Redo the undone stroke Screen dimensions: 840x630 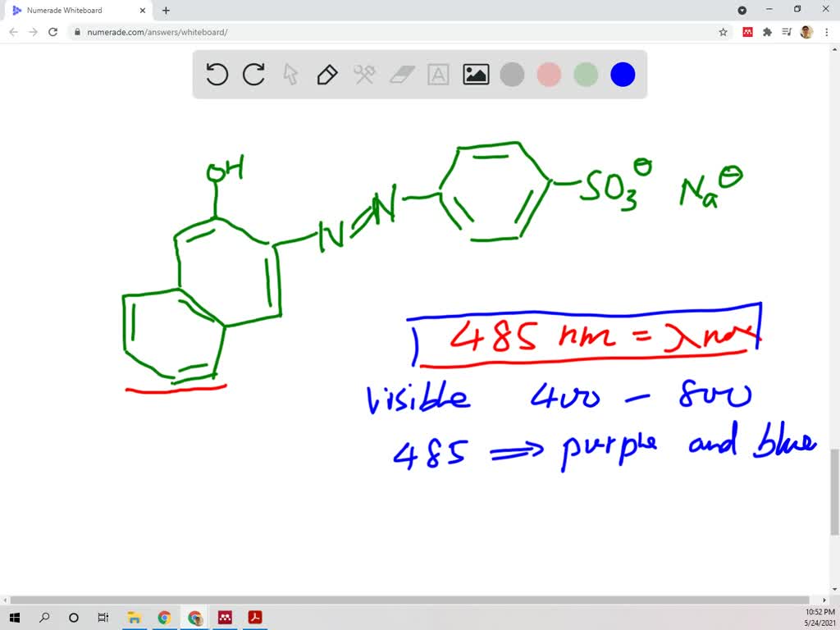pyautogui.click(x=253, y=75)
